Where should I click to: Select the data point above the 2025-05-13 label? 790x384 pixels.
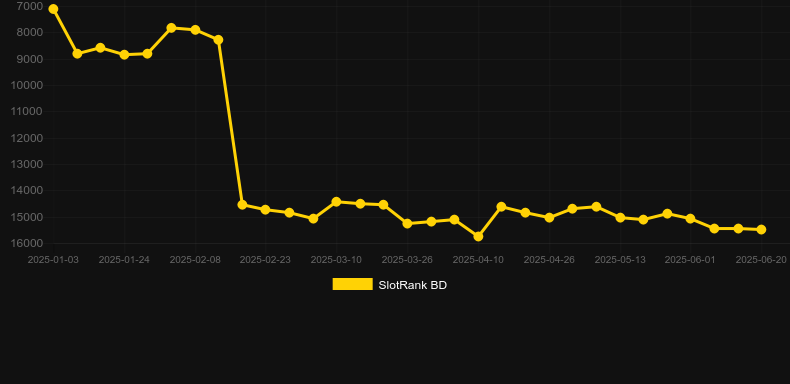point(620,217)
